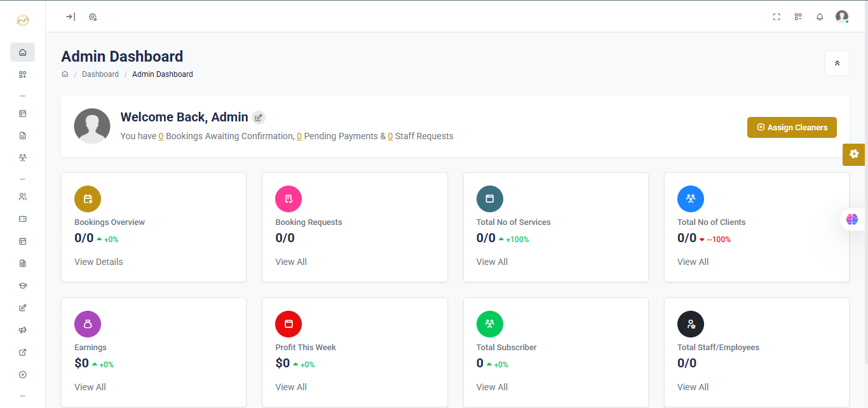
Task: Click the users icon in the sidebar
Action: 23,197
